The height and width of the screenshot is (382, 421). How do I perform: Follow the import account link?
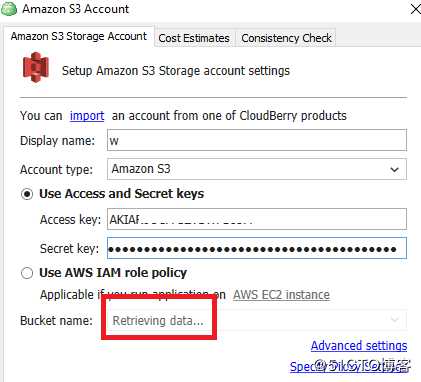(87, 116)
